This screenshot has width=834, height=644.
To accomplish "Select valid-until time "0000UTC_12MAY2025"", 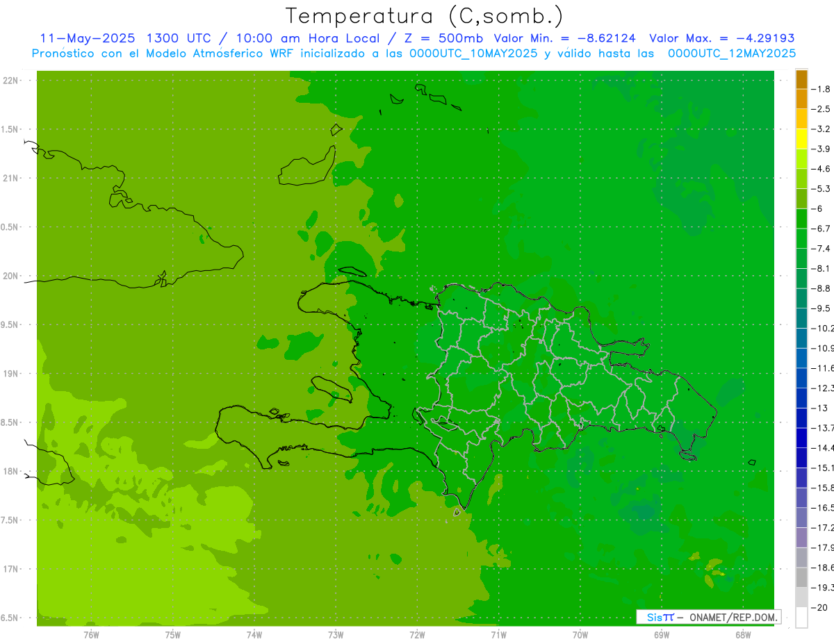I will click(732, 53).
